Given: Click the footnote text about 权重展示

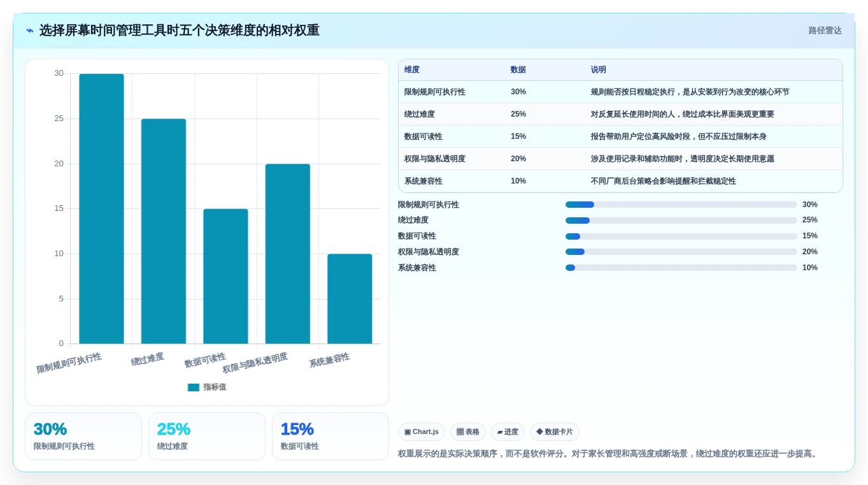Looking at the screenshot, I should pyautogui.click(x=608, y=454).
